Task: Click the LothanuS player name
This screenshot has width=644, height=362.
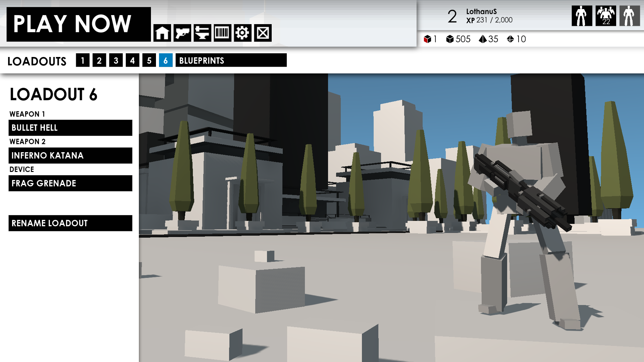Action: pyautogui.click(x=481, y=11)
